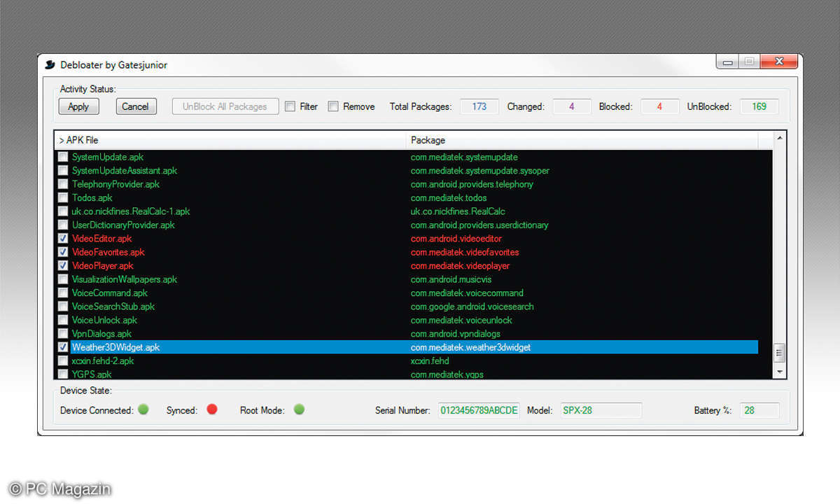The height and width of the screenshot is (504, 840).
Task: Click package com.mediatek.weather3dwidget
Action: click(x=471, y=347)
